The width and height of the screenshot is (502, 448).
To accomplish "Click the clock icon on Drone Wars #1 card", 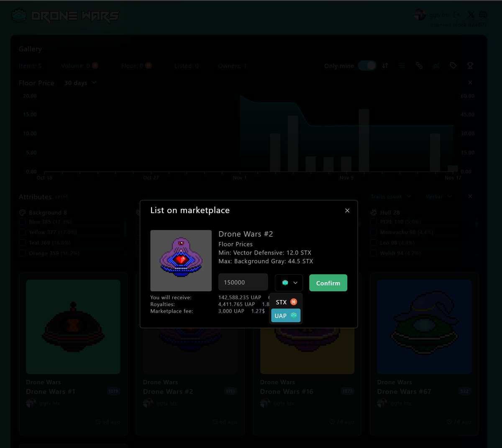I will 98,422.
